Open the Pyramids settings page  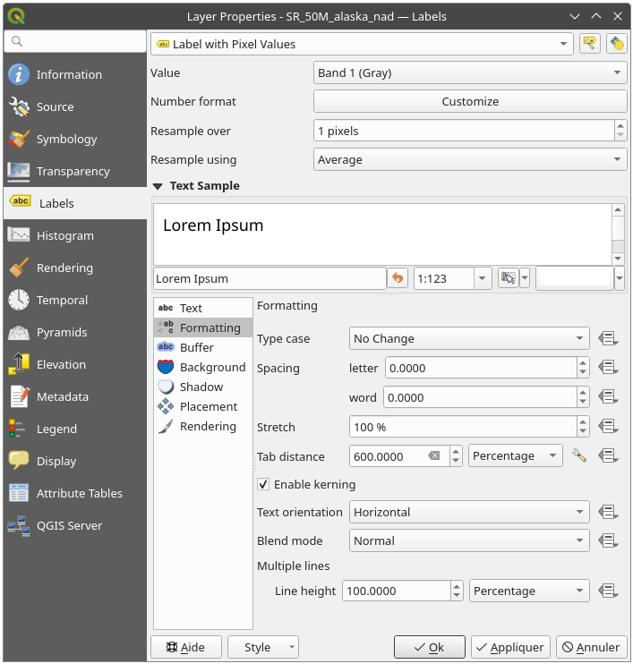pyautogui.click(x=61, y=333)
